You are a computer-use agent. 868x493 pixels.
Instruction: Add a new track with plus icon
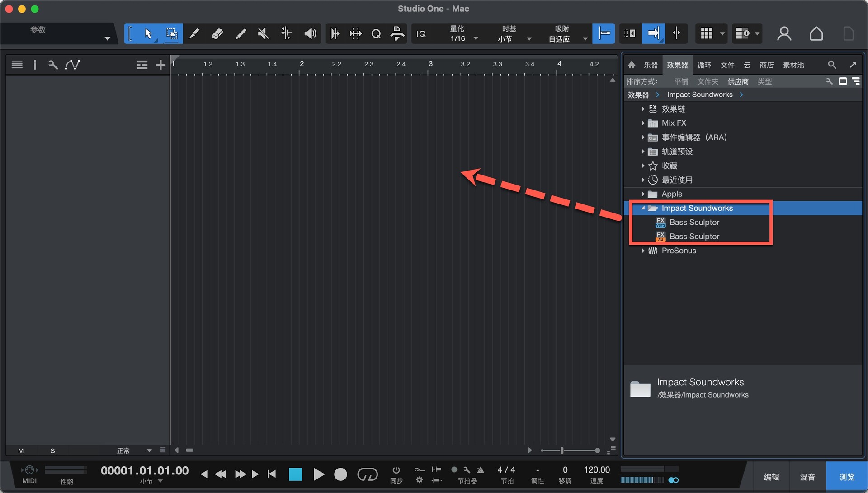[160, 65]
